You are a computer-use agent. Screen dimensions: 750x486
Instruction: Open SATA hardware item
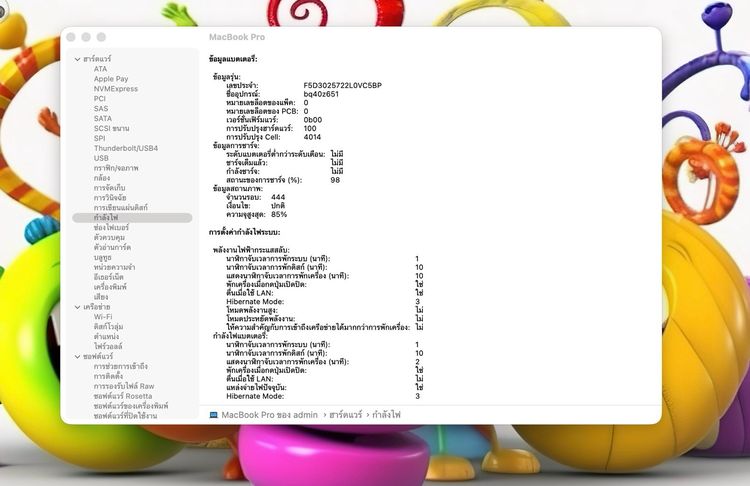tap(103, 118)
